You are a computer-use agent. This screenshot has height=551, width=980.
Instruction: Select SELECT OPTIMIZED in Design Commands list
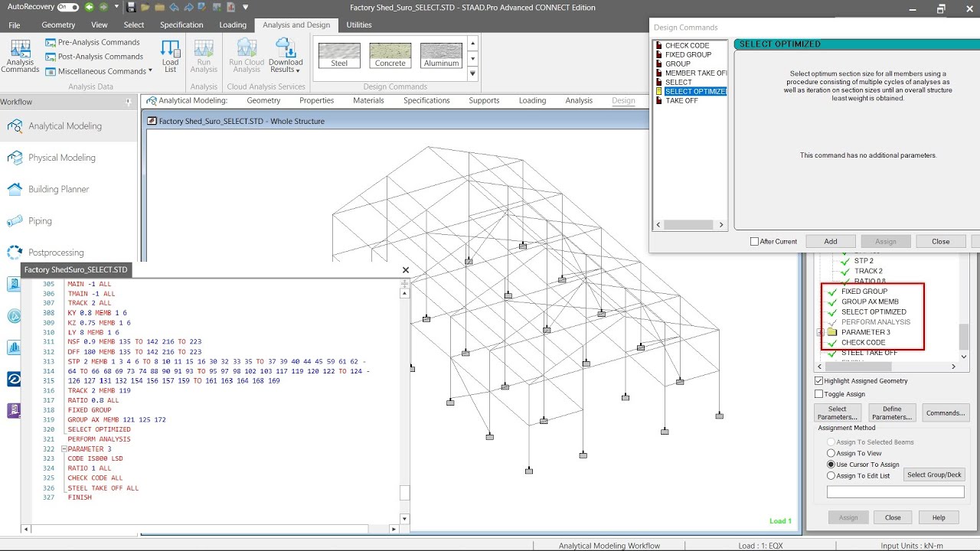[695, 92]
